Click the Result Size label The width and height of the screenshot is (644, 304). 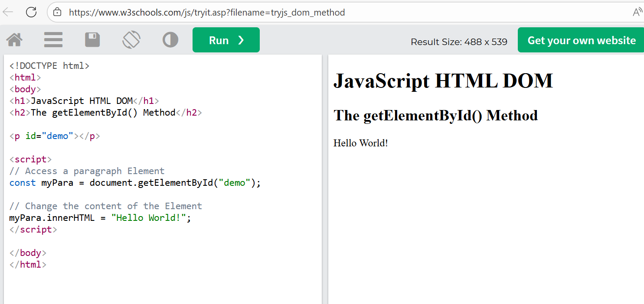[x=459, y=42]
